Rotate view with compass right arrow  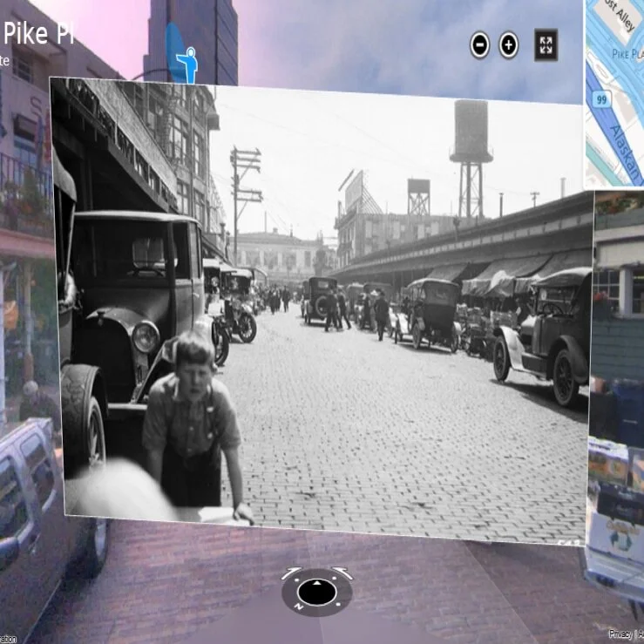click(x=342, y=573)
